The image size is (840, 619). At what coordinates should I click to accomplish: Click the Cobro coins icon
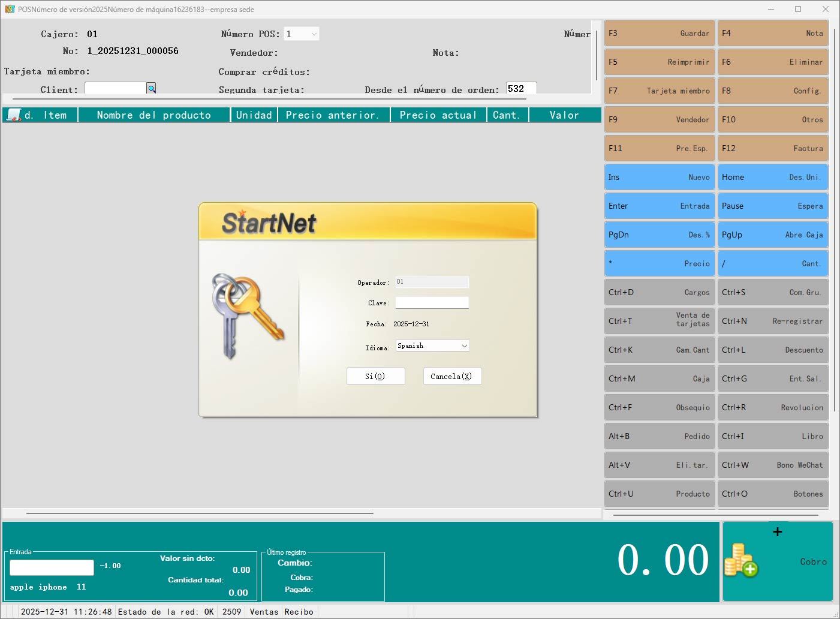[741, 561]
